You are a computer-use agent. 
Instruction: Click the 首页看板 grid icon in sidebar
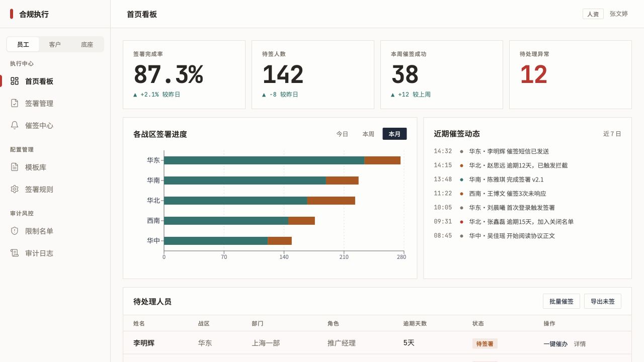15,81
